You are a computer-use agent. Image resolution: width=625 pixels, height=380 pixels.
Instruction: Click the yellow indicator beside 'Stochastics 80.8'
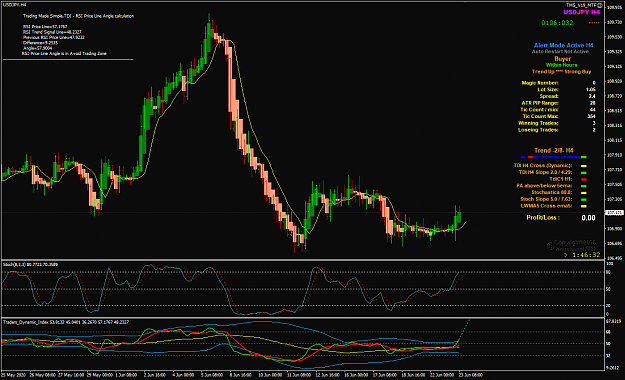(x=584, y=193)
